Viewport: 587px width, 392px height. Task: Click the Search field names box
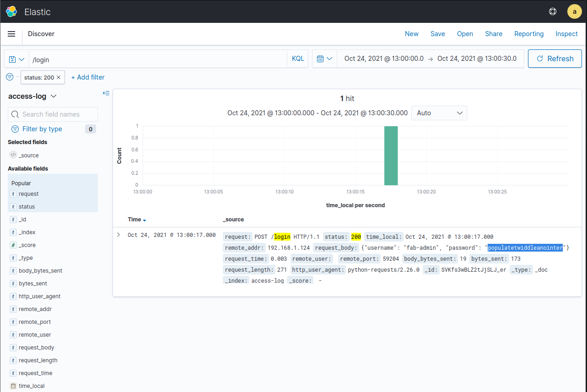point(53,114)
